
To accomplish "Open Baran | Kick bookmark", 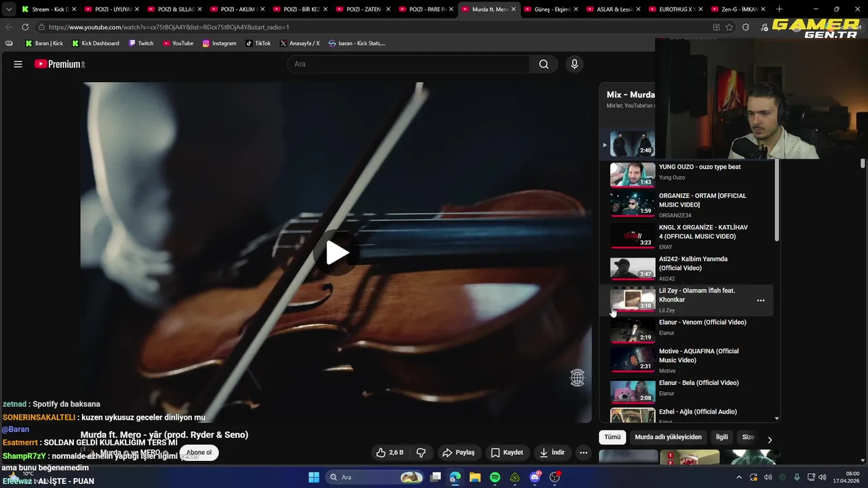I will point(44,43).
